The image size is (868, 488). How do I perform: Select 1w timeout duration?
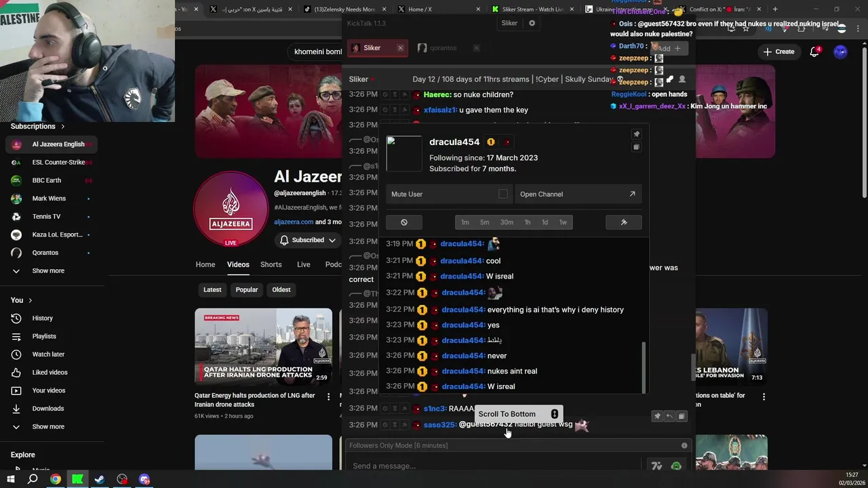point(563,222)
